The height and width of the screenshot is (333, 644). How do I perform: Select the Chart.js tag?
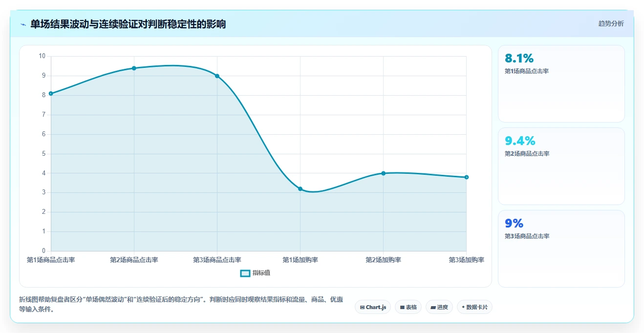[x=373, y=307]
